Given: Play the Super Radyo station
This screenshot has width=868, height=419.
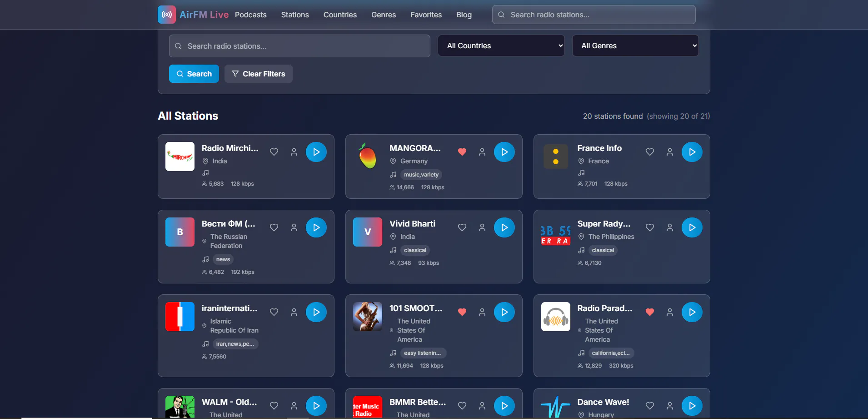Looking at the screenshot, I should tap(692, 227).
